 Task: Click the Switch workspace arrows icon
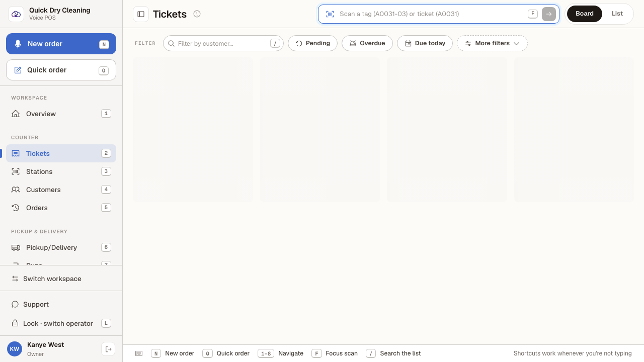[15, 279]
